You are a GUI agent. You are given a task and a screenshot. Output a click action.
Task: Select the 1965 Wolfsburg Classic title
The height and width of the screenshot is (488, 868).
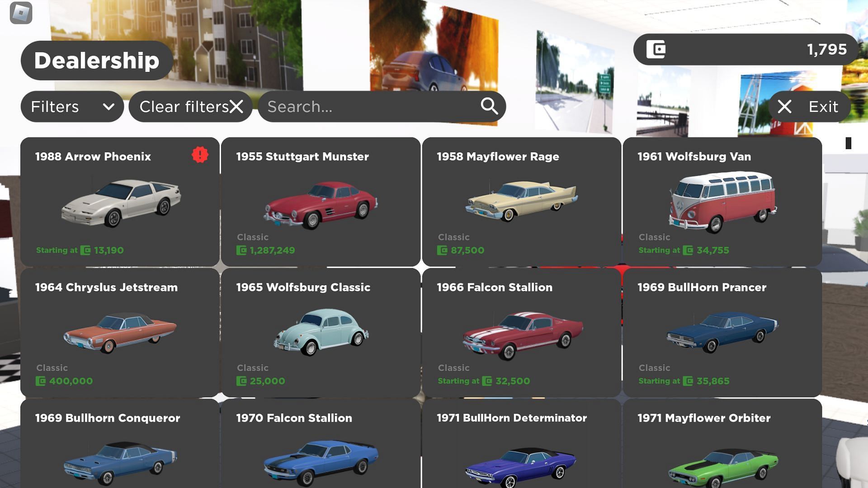[x=303, y=287]
